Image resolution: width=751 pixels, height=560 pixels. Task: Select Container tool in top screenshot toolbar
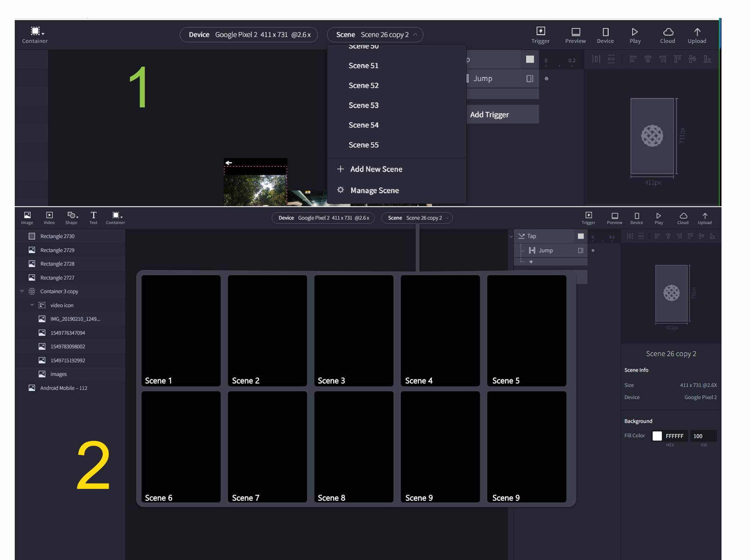[35, 35]
